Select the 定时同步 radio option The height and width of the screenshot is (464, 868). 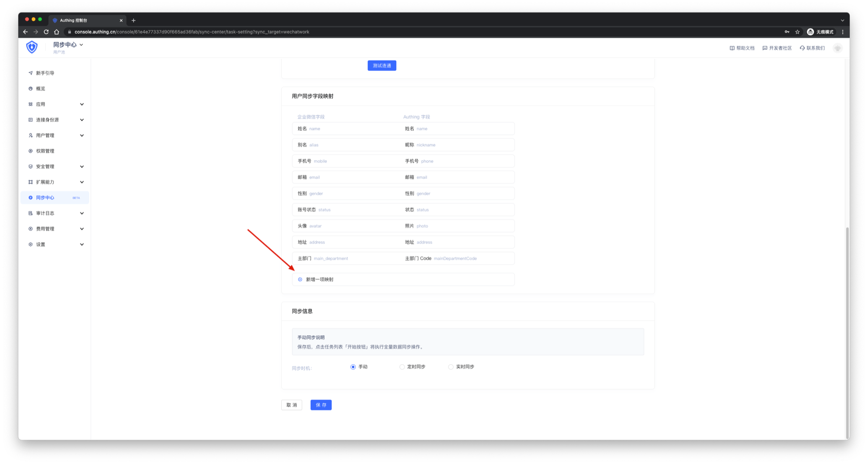coord(402,367)
